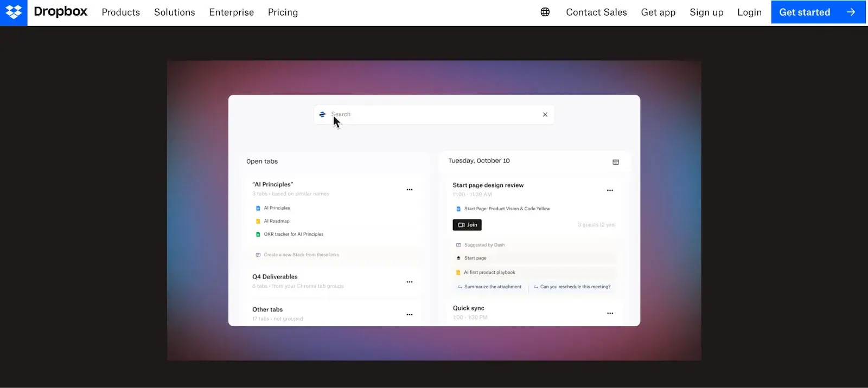Screen dimensions: 868x388
Task: Click the blue doc icon for AI Principles
Action: point(258,208)
